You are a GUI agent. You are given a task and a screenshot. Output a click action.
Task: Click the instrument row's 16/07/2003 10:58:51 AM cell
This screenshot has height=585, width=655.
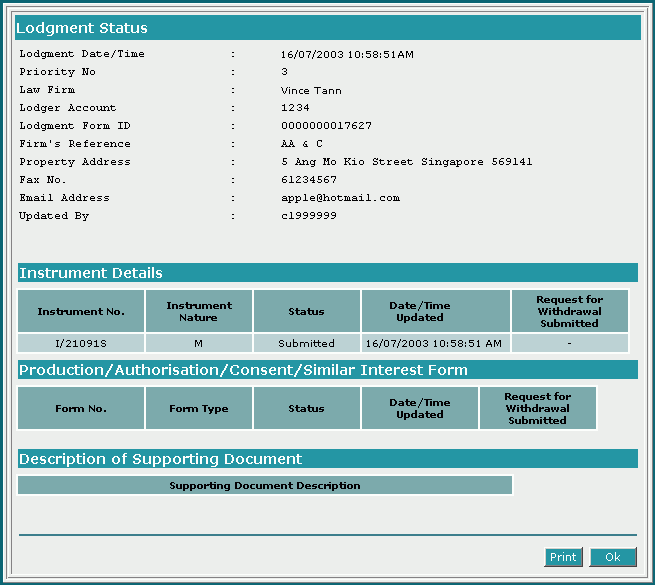point(435,343)
